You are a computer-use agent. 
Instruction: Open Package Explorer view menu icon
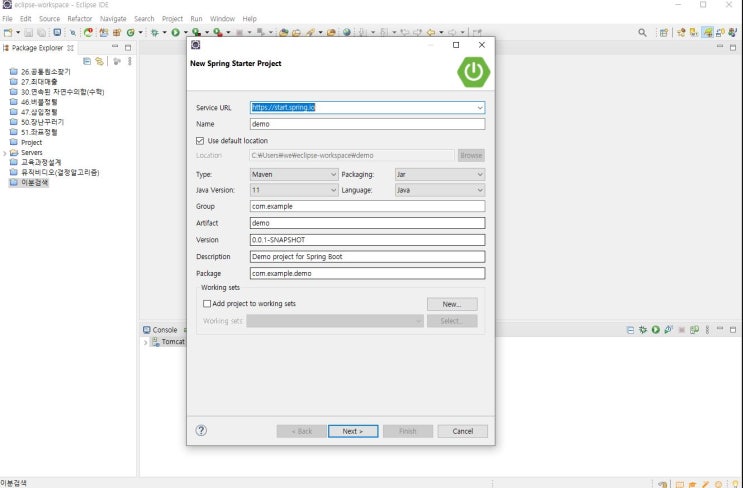coord(130,61)
